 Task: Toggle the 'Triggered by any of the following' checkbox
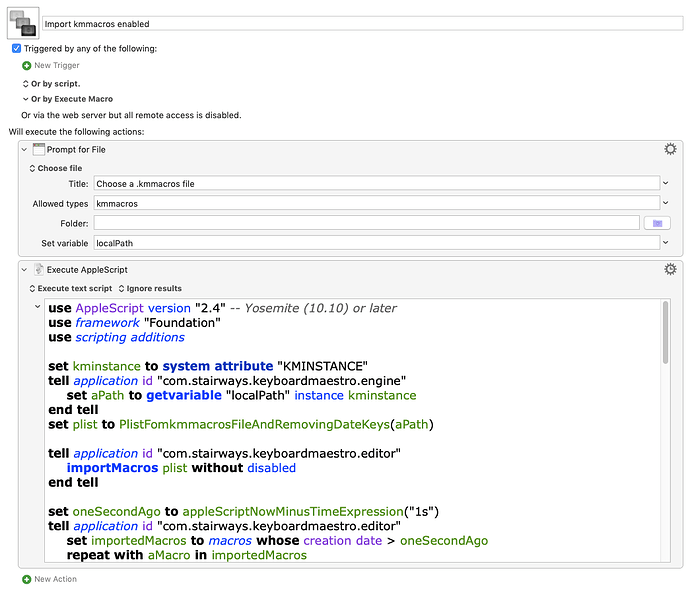pyautogui.click(x=17, y=48)
